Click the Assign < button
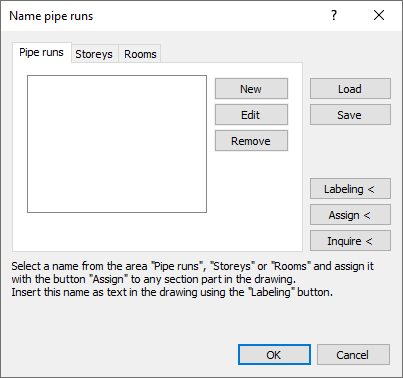The image size is (403, 378). [350, 215]
